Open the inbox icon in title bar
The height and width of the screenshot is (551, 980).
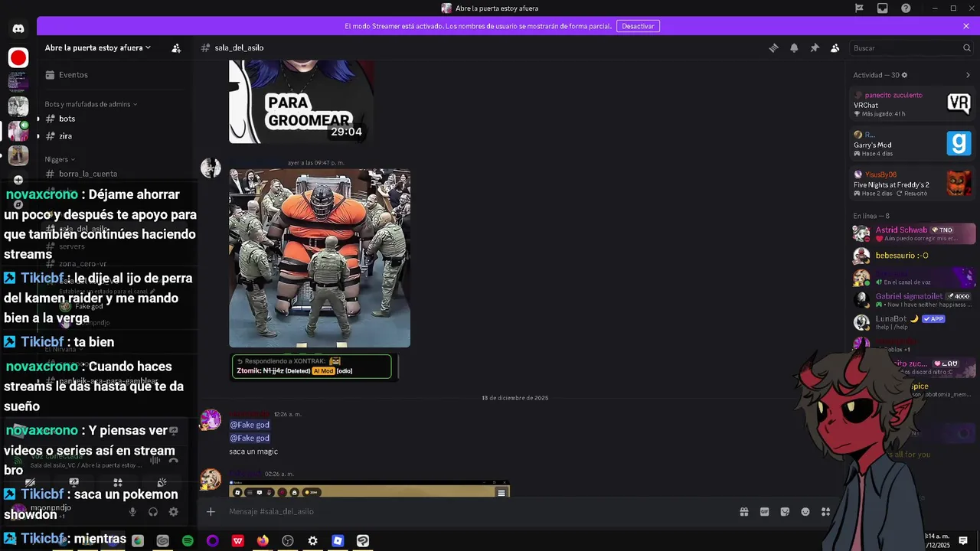(x=883, y=8)
